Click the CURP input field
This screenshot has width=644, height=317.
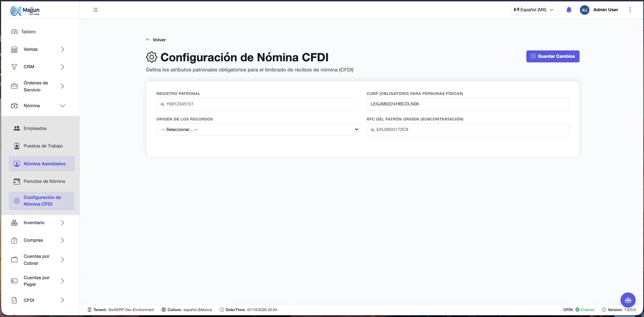tap(468, 104)
